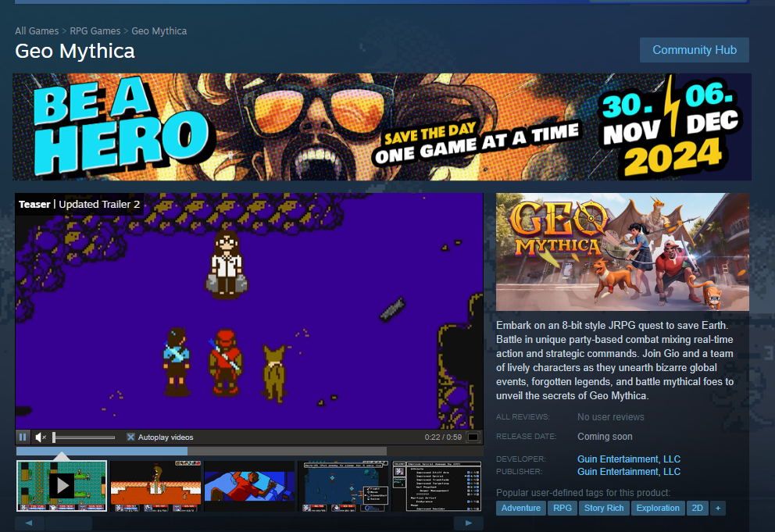775x532 pixels.
Task: Select the 2D tag
Action: pyautogui.click(x=698, y=509)
